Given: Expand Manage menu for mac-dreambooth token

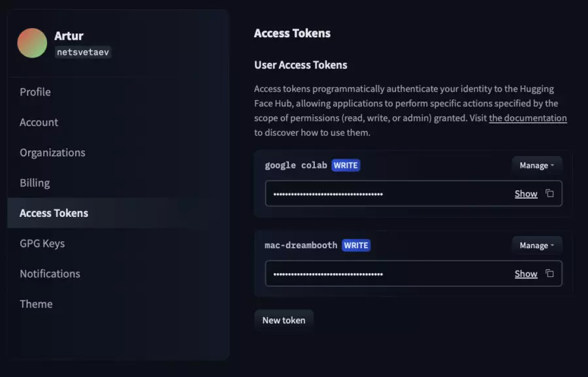Looking at the screenshot, I should (x=536, y=245).
